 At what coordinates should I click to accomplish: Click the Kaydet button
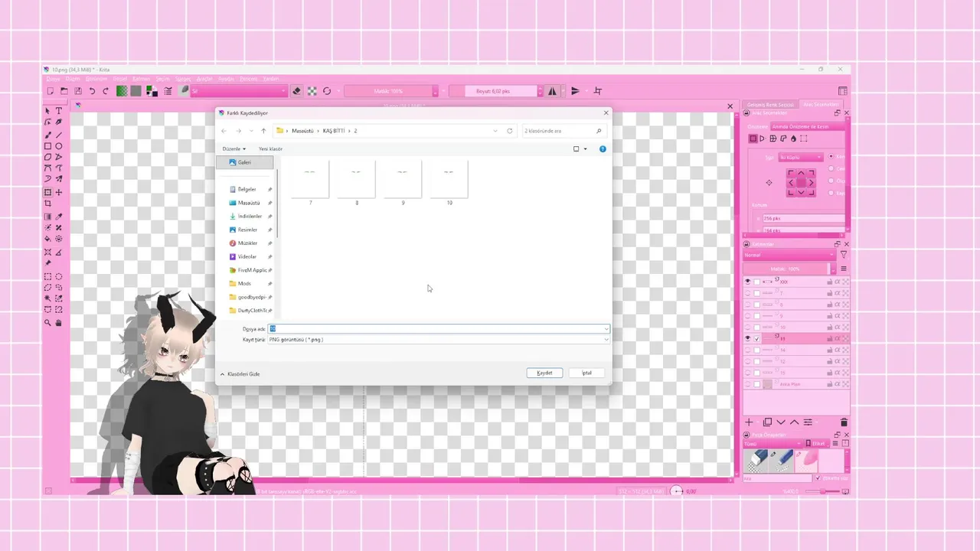(x=544, y=373)
